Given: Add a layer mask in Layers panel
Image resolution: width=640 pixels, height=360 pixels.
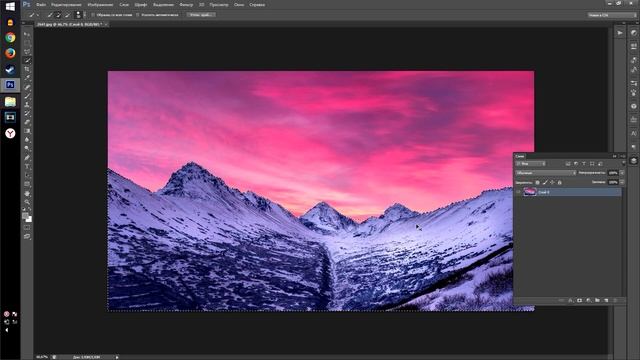Looking at the screenshot, I should (x=579, y=300).
